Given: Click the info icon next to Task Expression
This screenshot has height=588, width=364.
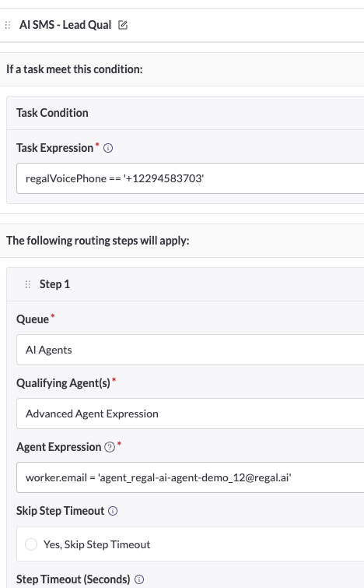Looking at the screenshot, I should (108, 148).
